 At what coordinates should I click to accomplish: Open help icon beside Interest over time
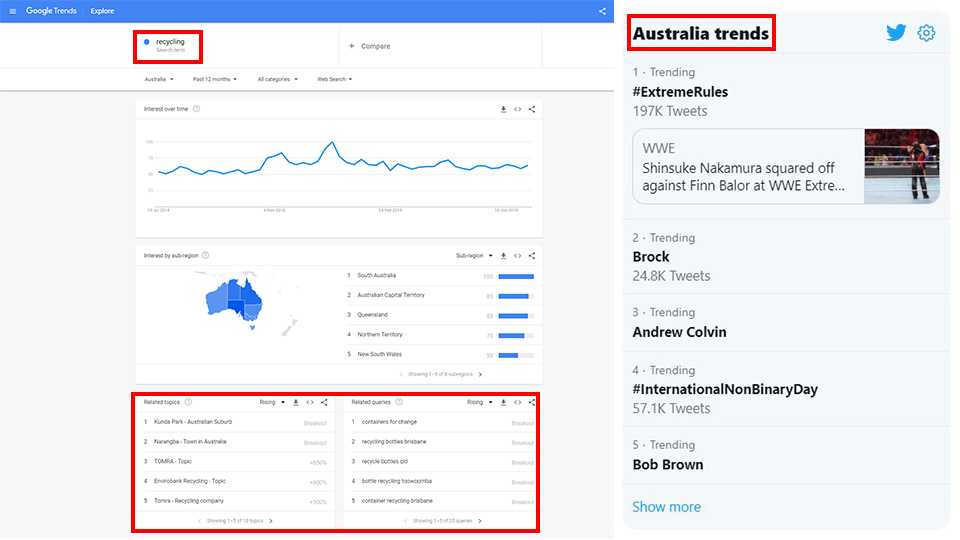[197, 109]
